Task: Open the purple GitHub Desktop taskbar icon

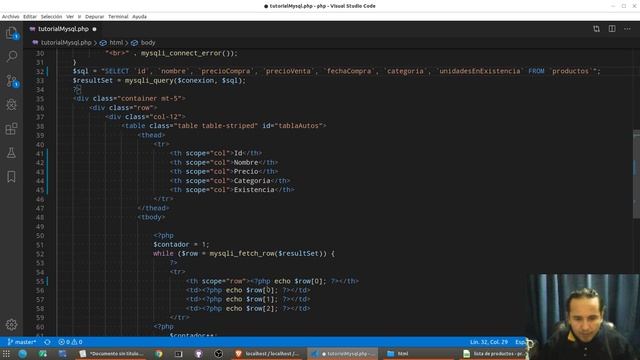Action: coord(199,354)
